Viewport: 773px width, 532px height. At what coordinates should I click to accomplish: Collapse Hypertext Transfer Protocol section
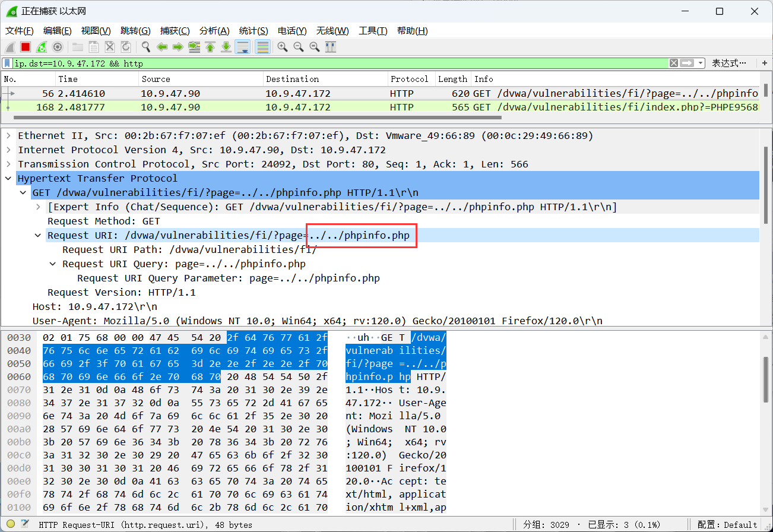coord(8,178)
